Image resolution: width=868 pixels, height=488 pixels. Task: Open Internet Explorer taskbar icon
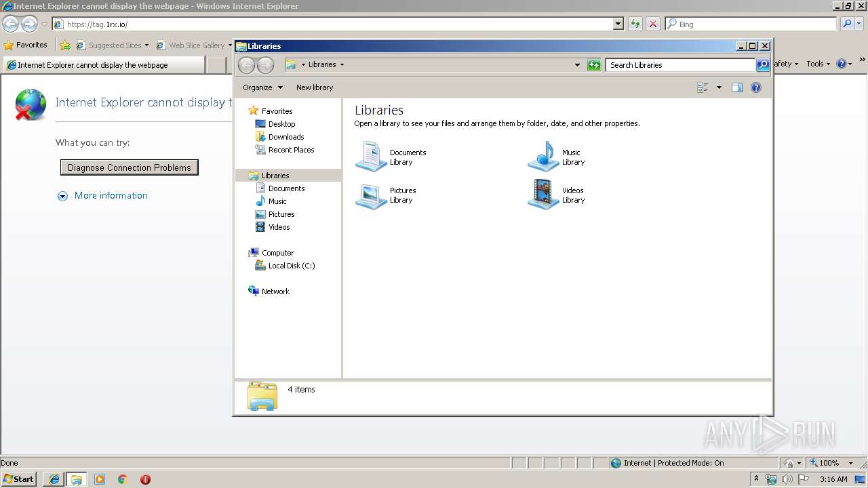click(54, 479)
